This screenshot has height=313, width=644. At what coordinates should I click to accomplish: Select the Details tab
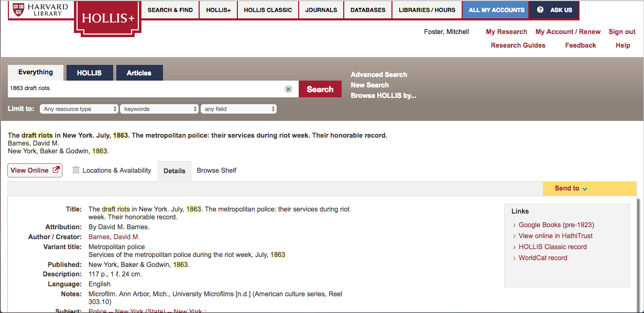click(174, 171)
